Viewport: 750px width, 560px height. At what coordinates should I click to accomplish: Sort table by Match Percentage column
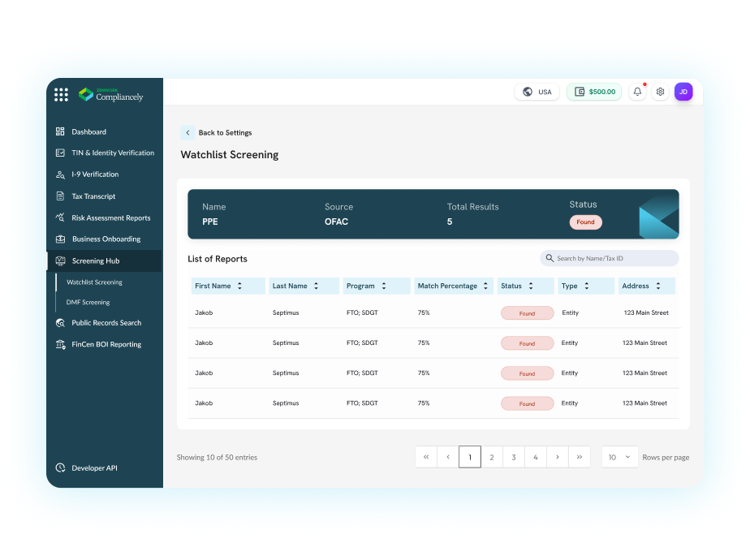[485, 286]
